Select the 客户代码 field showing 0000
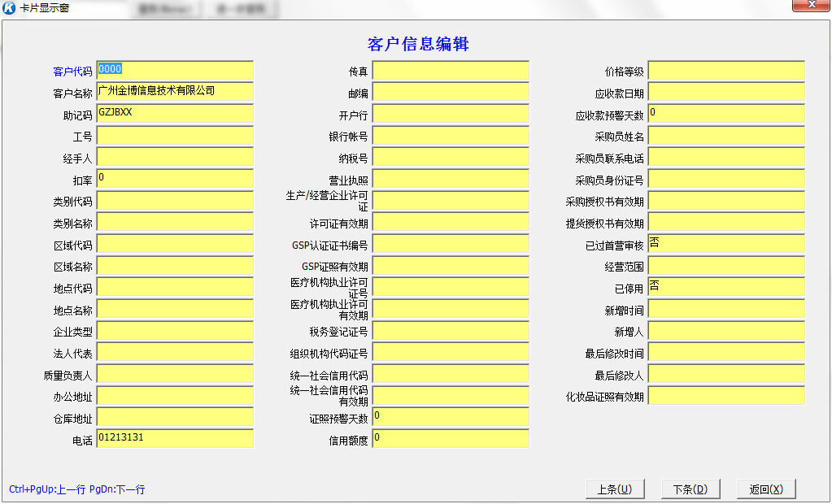 tap(174, 70)
